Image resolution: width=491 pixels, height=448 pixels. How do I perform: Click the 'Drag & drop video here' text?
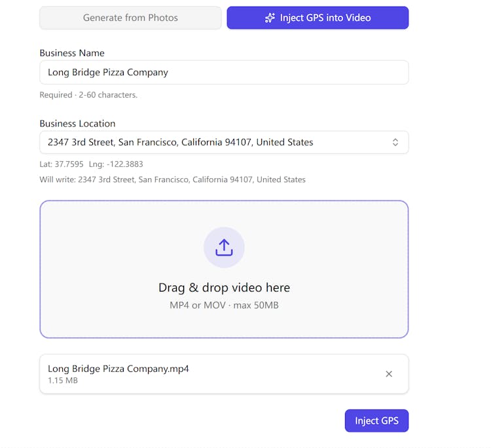point(224,288)
